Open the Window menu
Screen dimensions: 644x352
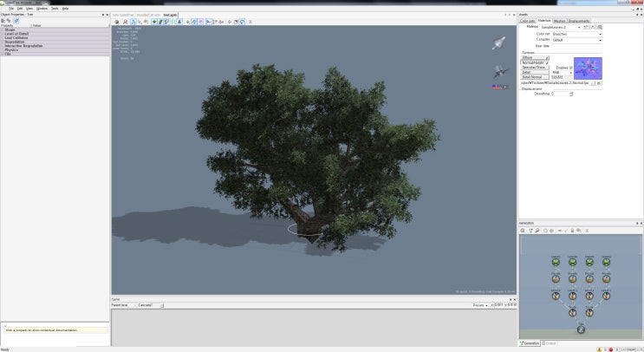click(x=42, y=8)
